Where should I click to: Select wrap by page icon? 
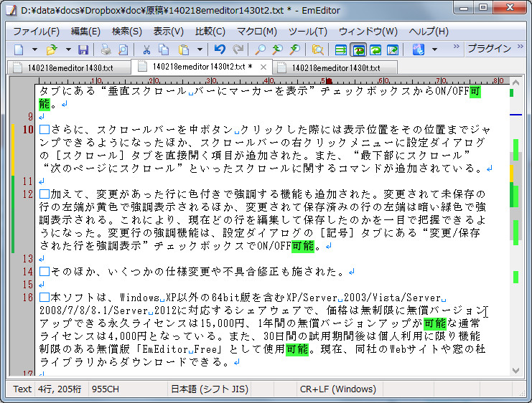[393, 49]
